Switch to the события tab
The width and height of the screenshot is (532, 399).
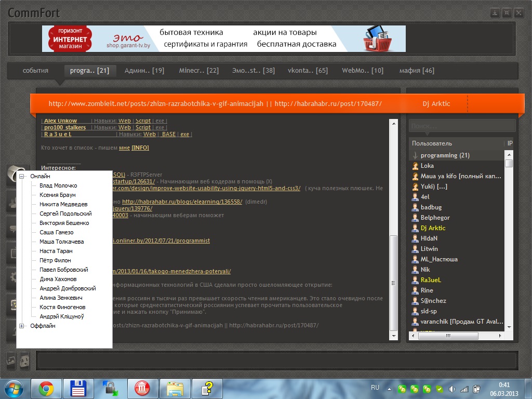click(x=35, y=71)
